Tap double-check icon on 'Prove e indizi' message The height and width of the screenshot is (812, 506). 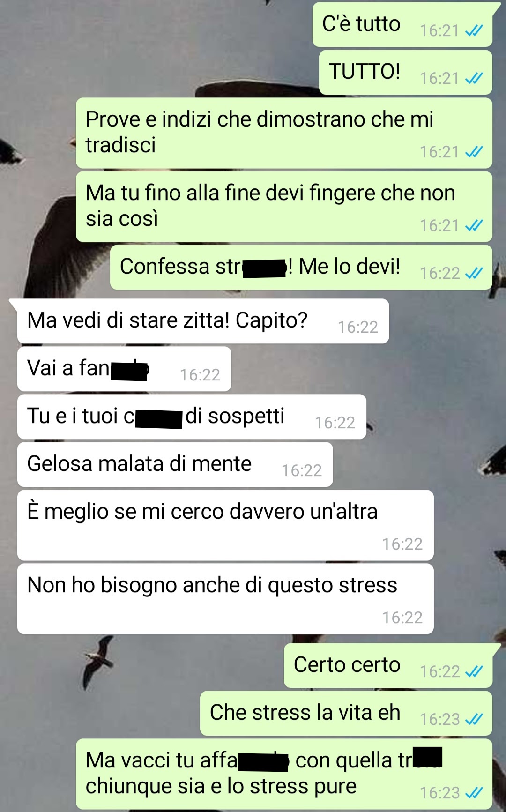[x=474, y=152]
